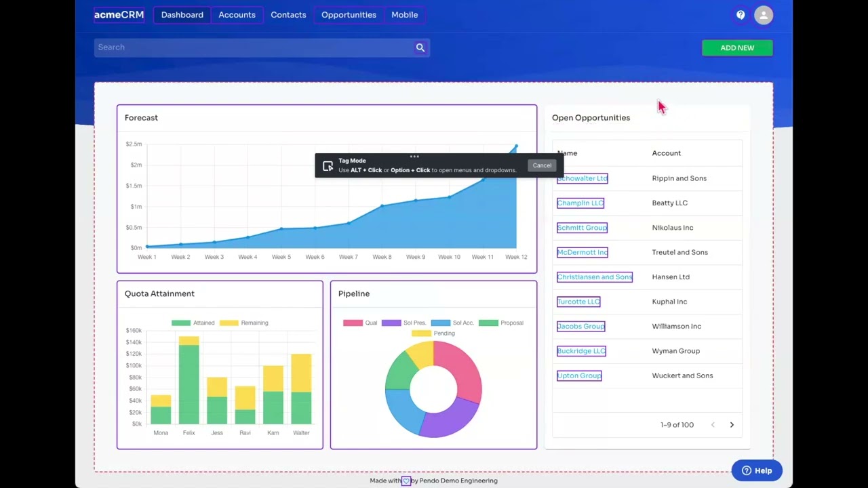Open the Jacobs Group opportunity
The width and height of the screenshot is (868, 488).
pos(580,326)
